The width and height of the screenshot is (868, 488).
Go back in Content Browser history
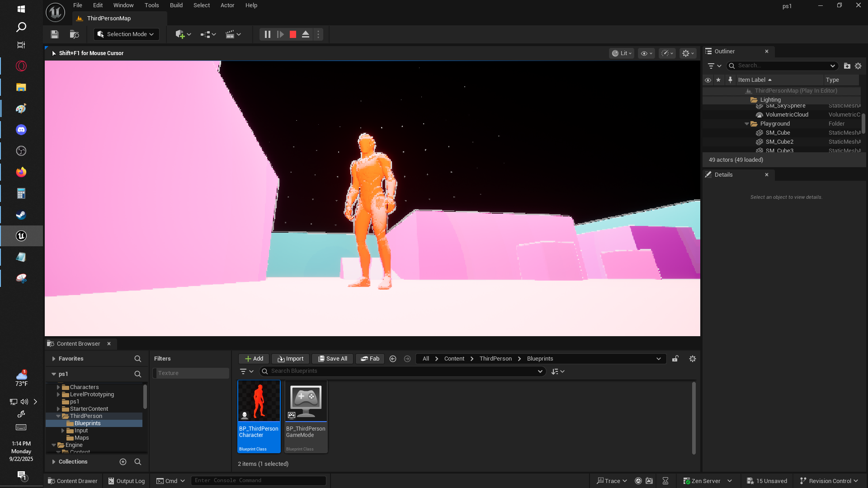pyautogui.click(x=393, y=359)
